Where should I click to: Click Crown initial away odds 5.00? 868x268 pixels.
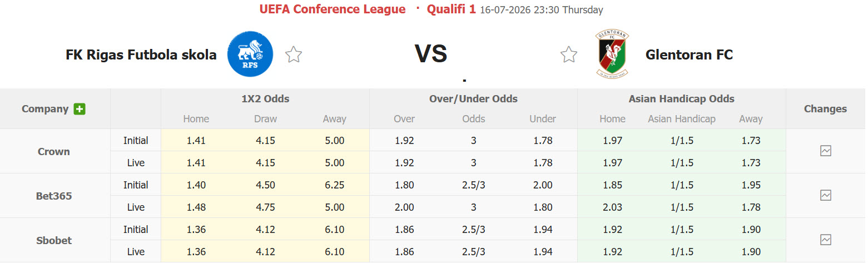click(x=335, y=140)
